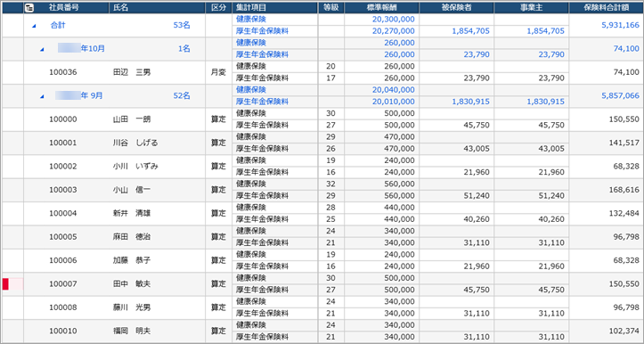The width and height of the screenshot is (644, 344).
Task: Select the 月変 classification cell
Action: (x=218, y=72)
